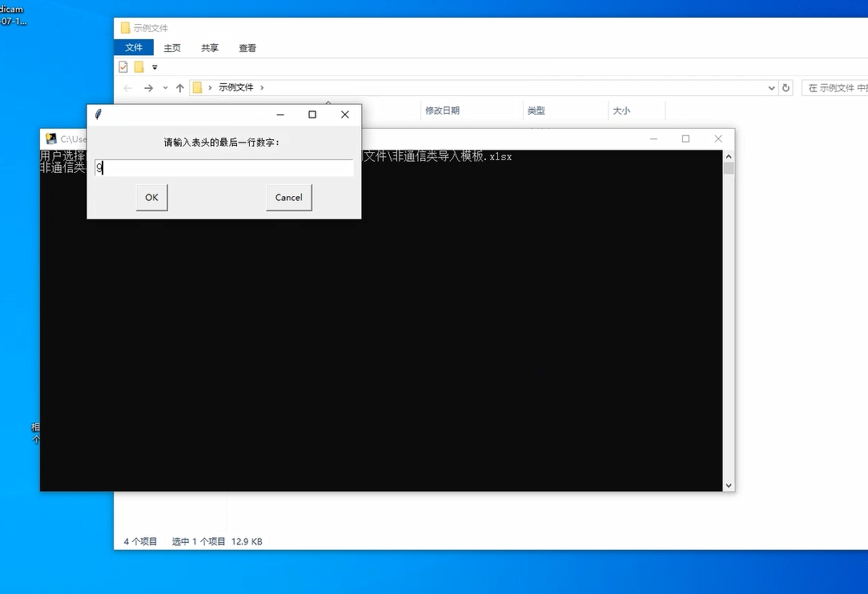Screen dimensions: 868x594
Task: Click console scrollbar down arrow
Action: pyautogui.click(x=729, y=485)
